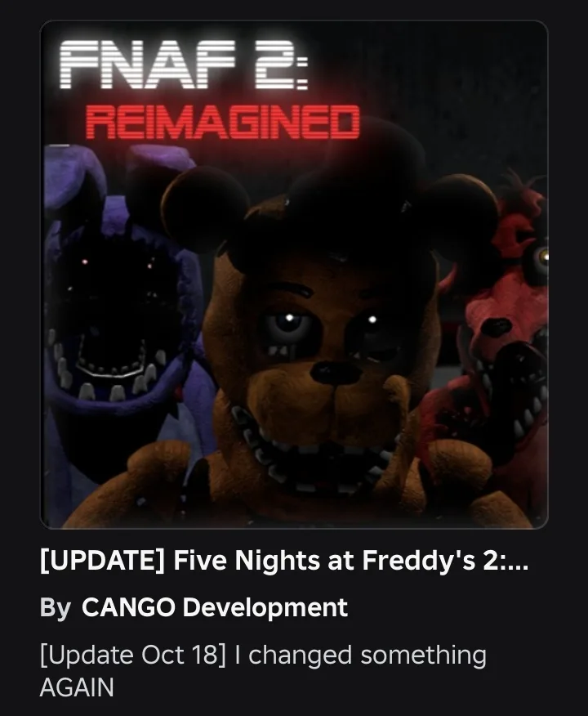Click the By label before the creator name
Image resolution: width=588 pixels, height=716 pixels.
[56, 608]
